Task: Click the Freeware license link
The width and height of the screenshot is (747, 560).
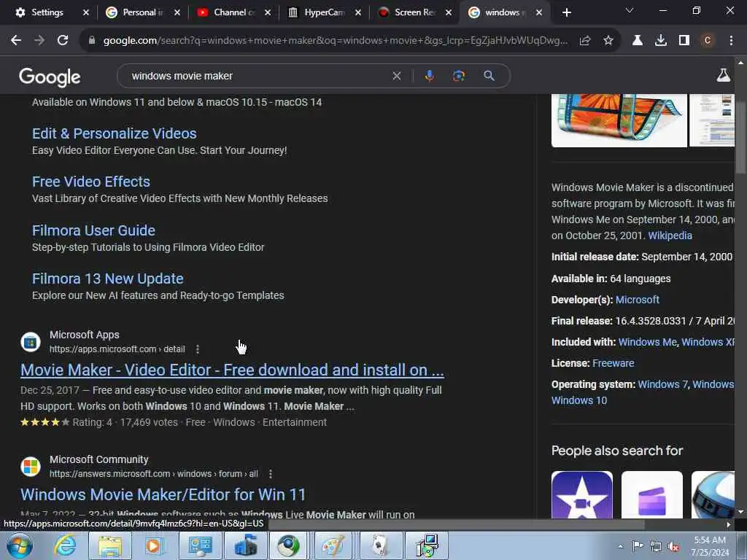Action: tap(613, 363)
